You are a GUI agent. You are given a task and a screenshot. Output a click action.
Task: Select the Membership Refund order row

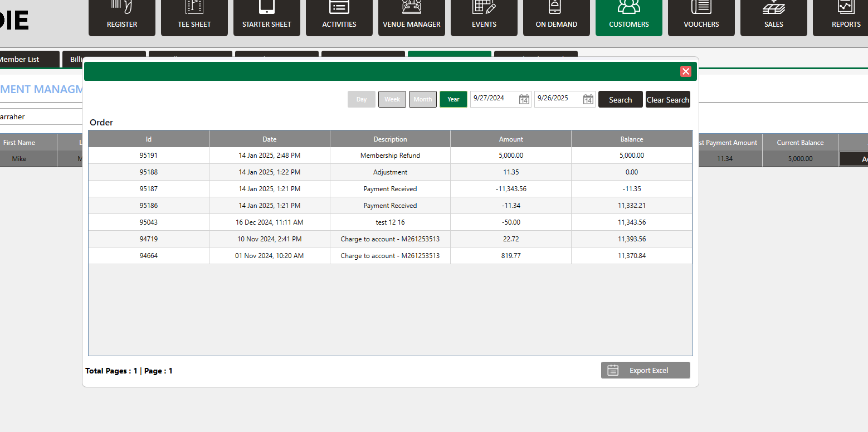390,156
